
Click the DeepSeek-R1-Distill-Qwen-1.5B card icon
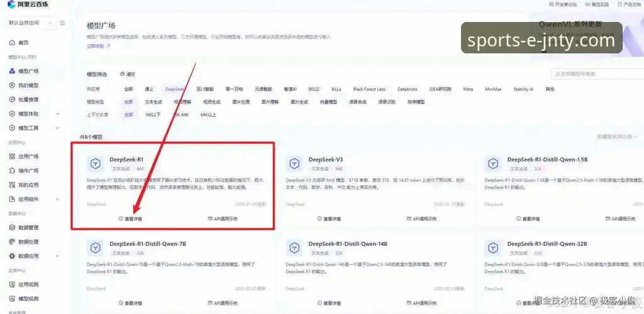click(x=493, y=164)
